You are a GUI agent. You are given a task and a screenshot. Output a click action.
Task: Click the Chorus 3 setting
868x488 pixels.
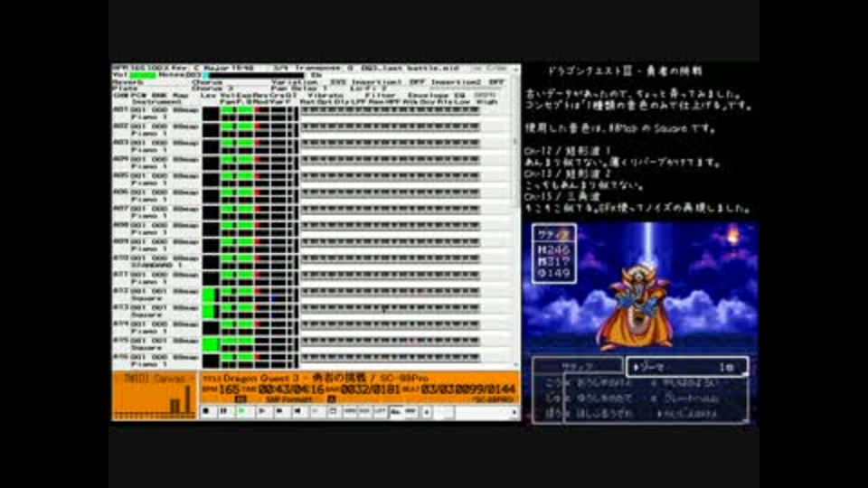click(x=212, y=89)
